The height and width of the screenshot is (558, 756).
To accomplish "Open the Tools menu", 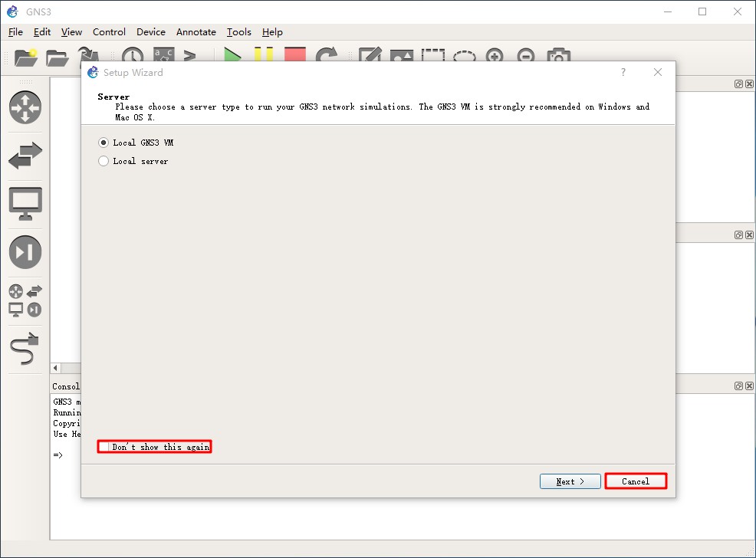I will [239, 31].
